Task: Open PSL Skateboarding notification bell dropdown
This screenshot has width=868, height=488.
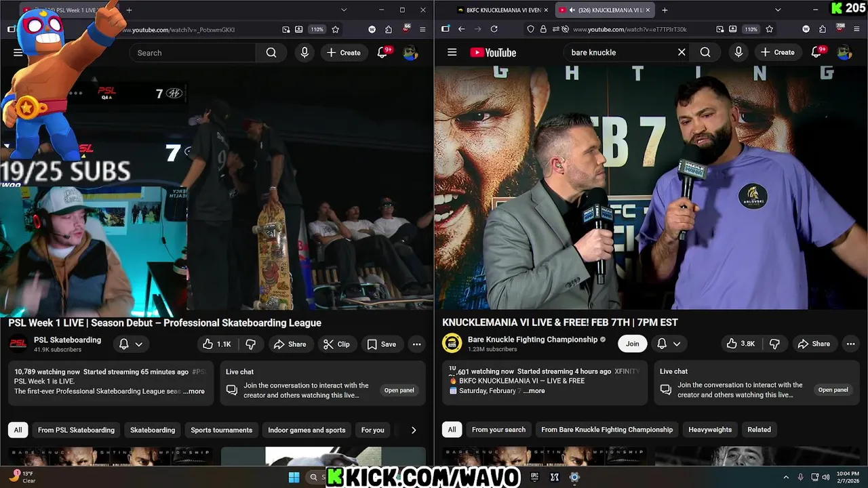Action: coord(131,344)
